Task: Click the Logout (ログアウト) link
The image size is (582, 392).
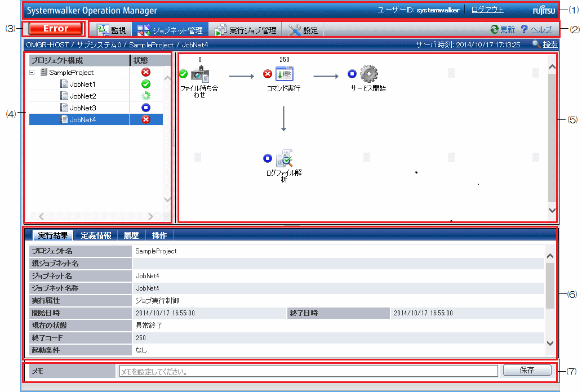Action: point(487,10)
